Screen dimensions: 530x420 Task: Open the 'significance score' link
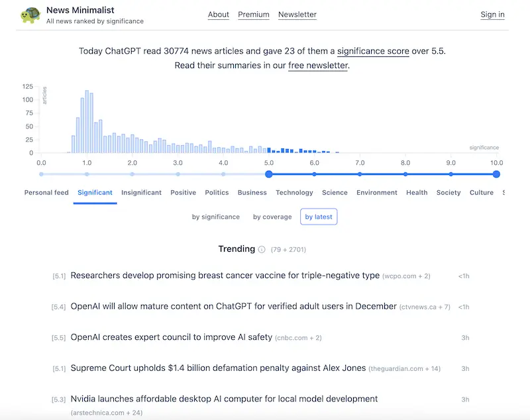(373, 51)
